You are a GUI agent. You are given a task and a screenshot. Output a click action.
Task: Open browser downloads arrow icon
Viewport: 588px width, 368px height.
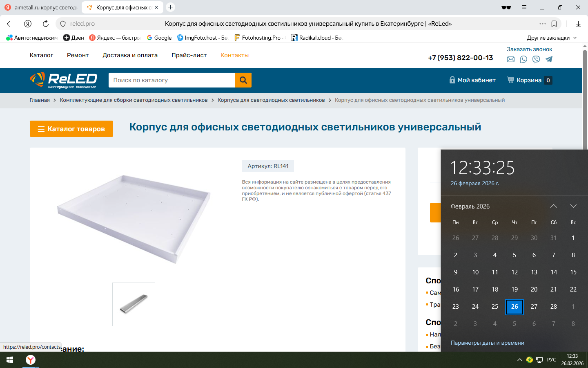point(578,24)
